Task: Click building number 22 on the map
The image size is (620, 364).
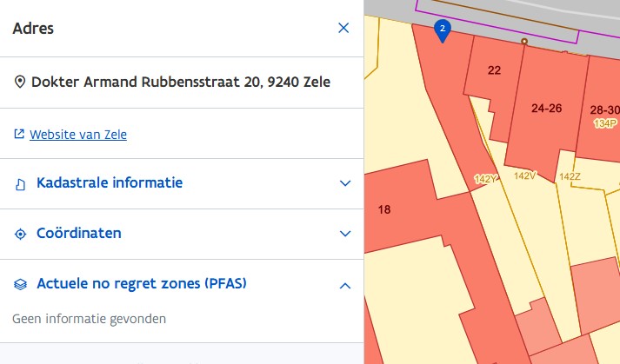Action: click(x=494, y=70)
